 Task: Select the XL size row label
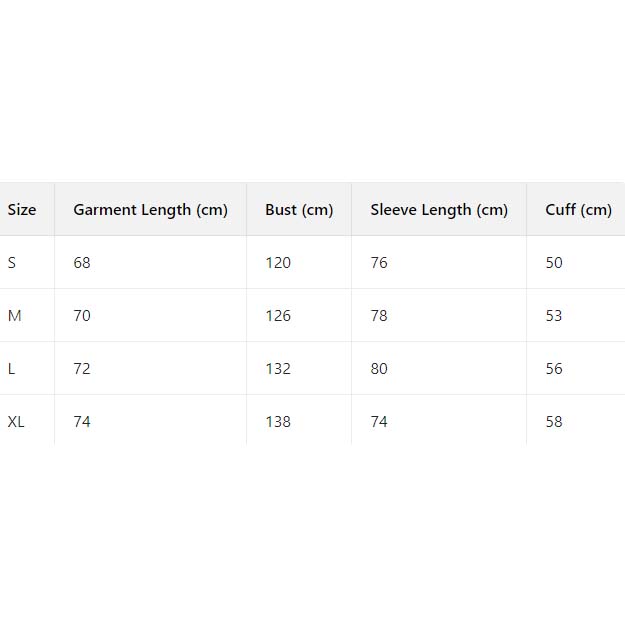pyautogui.click(x=16, y=422)
